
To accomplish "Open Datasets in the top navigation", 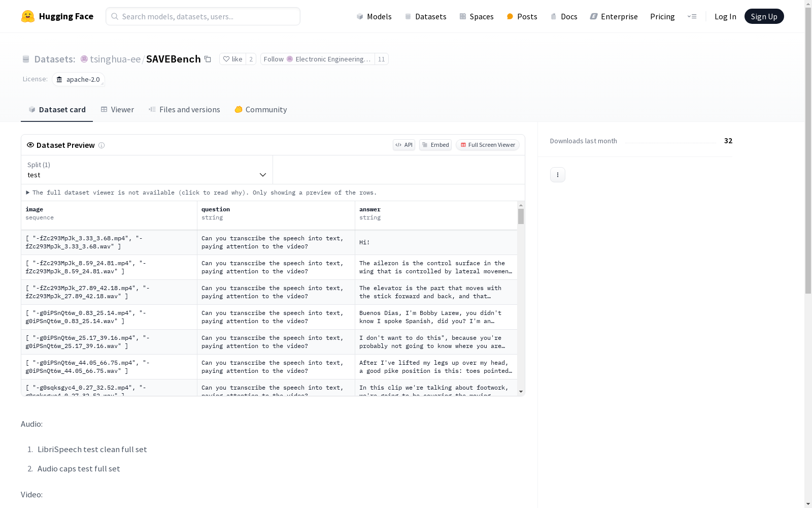I will pyautogui.click(x=425, y=16).
